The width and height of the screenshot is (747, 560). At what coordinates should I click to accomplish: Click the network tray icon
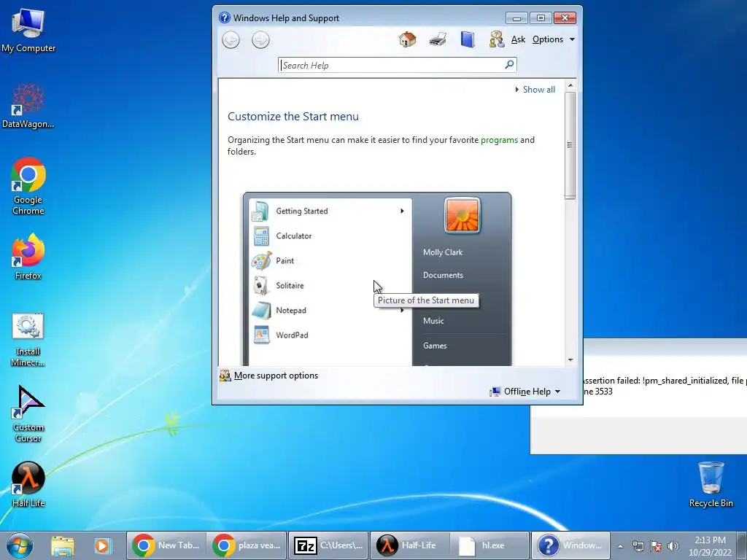click(638, 546)
